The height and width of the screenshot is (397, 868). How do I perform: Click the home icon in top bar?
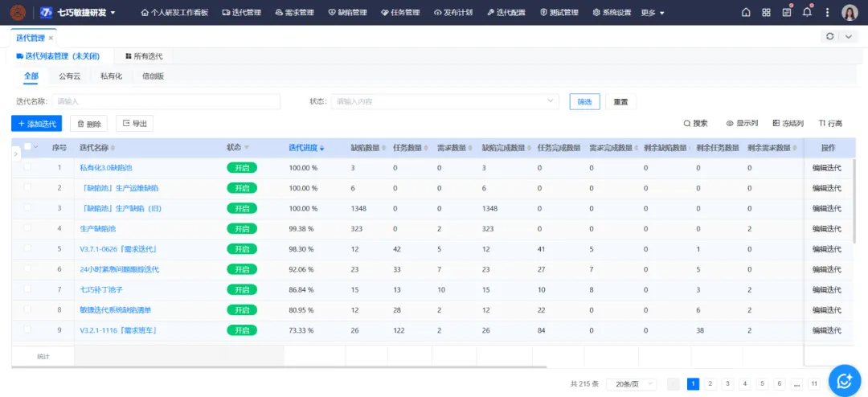746,13
